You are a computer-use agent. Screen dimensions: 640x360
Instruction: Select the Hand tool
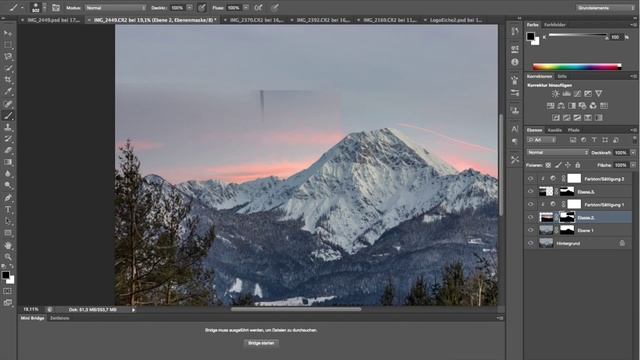8,245
